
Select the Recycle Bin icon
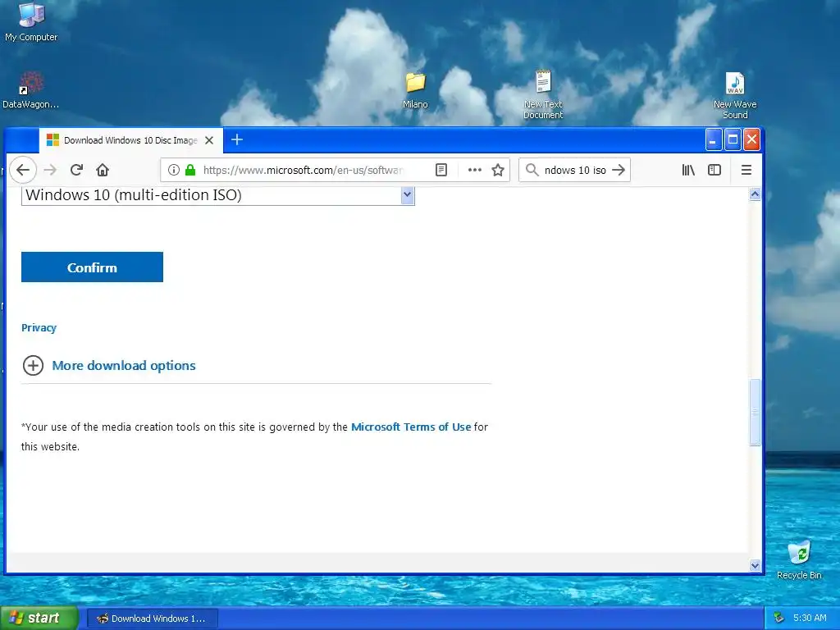point(799,559)
